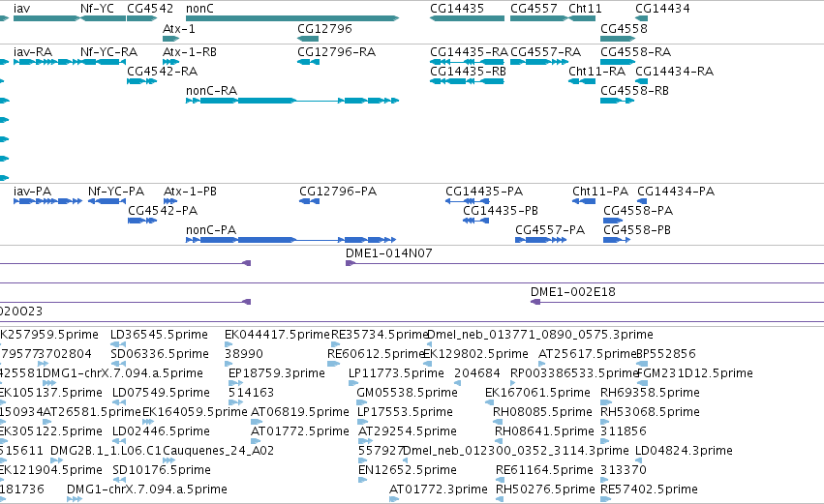Image resolution: width=824 pixels, height=504 pixels.
Task: Select the CG12796 gene feature
Action: coord(308,39)
